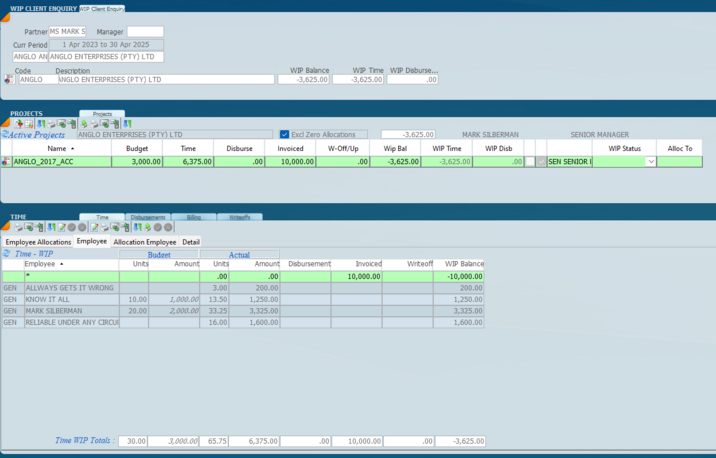Click the Active Projects refresh icon
The image size is (716, 458).
click(x=4, y=134)
